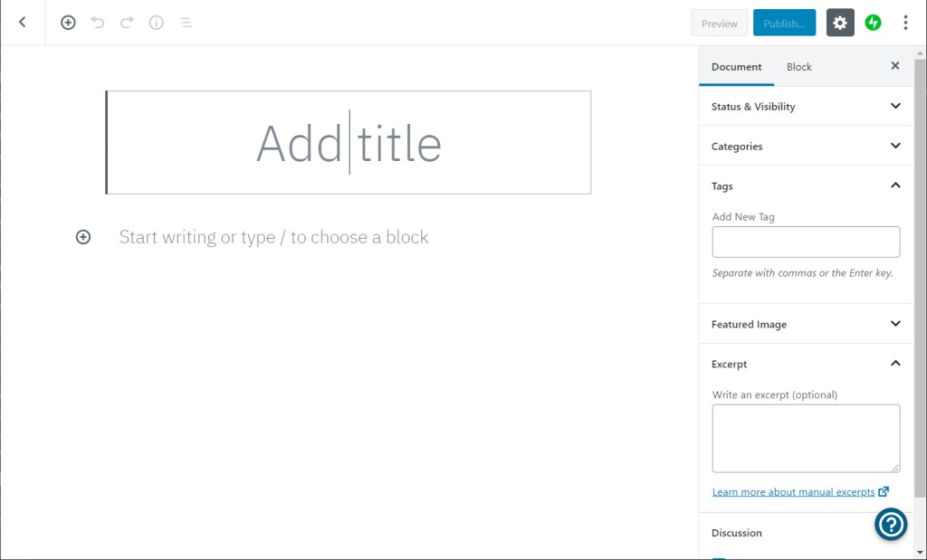The height and width of the screenshot is (560, 927).
Task: Click the back arrow to exit editor
Action: pyautogui.click(x=23, y=23)
